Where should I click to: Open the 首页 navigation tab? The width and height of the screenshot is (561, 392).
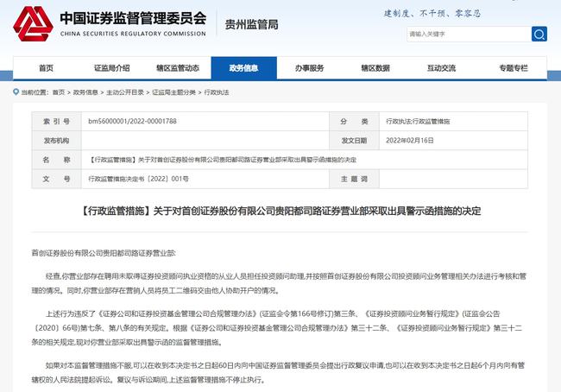(46, 68)
